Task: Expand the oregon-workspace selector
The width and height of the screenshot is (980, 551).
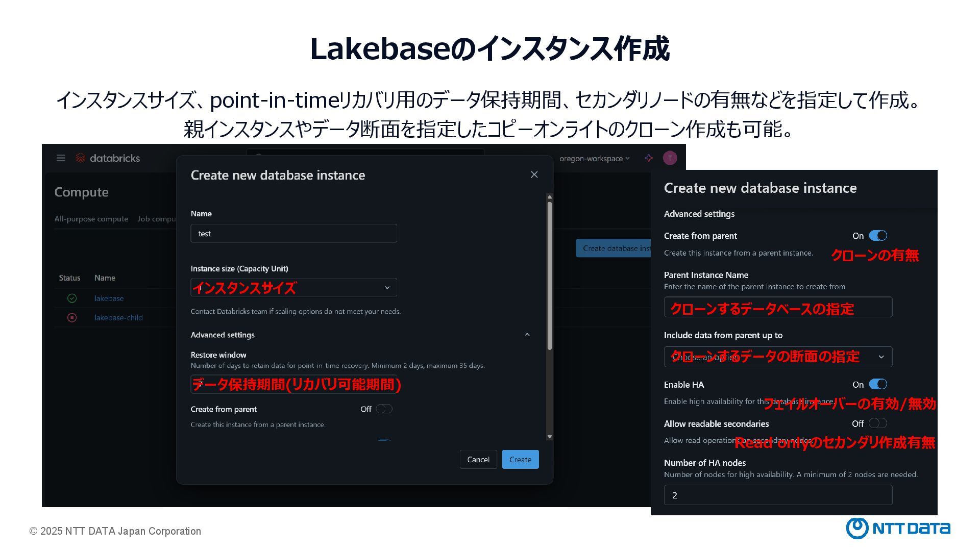Action: click(595, 159)
